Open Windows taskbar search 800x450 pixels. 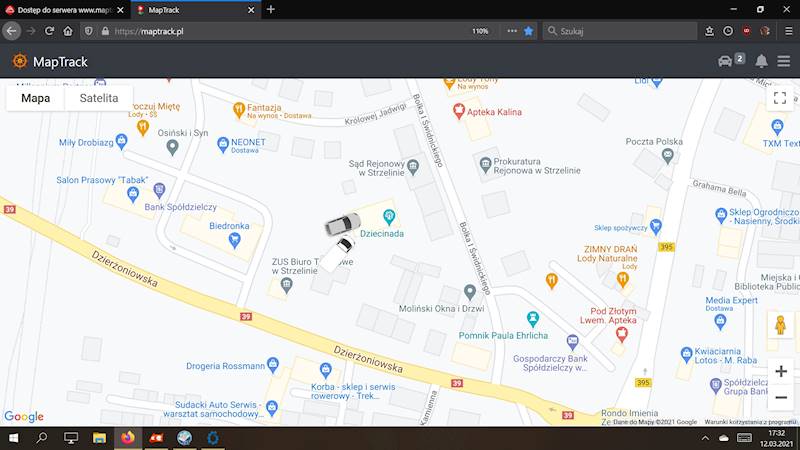pyautogui.click(x=42, y=438)
